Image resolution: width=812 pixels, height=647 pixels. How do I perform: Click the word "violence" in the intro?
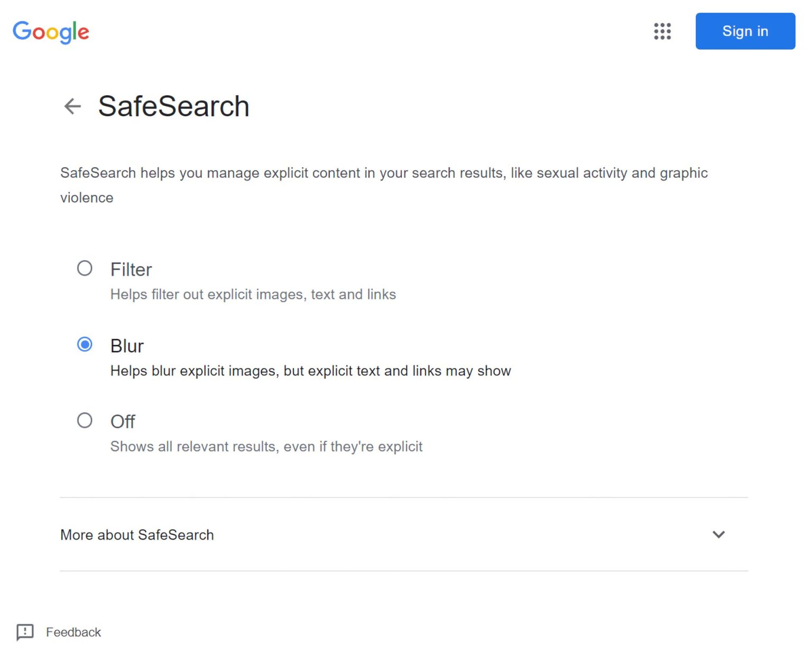pos(87,198)
